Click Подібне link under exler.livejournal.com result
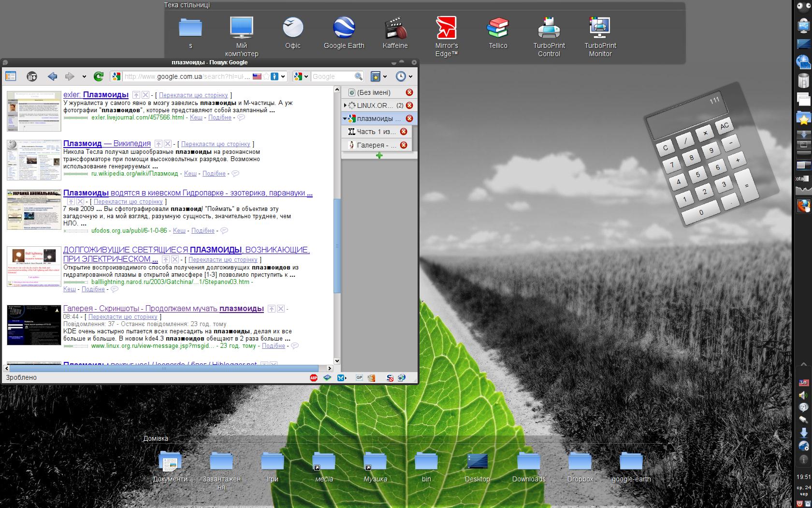Viewport: 812px width, 508px height. click(x=220, y=118)
